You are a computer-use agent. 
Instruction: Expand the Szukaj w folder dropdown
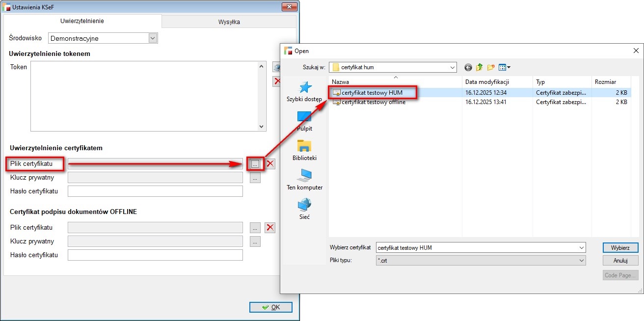[x=452, y=67]
